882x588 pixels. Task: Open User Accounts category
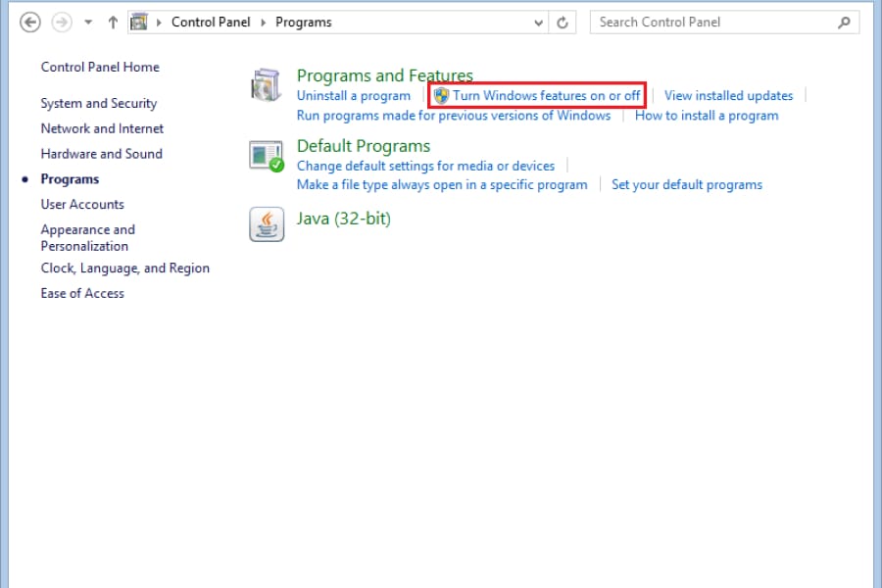click(x=82, y=204)
